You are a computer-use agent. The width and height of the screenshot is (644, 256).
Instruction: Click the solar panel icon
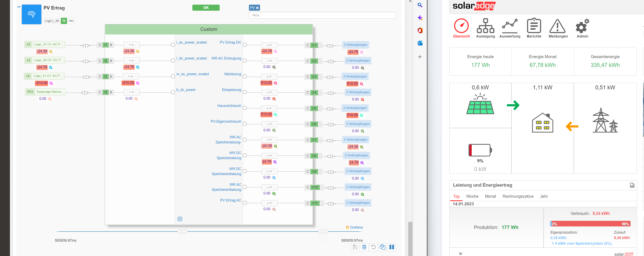(x=480, y=104)
